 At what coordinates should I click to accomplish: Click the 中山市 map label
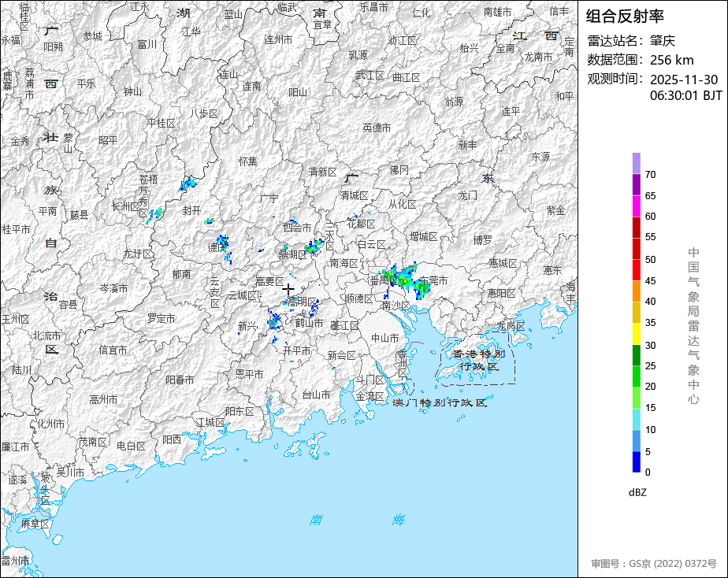385,338
